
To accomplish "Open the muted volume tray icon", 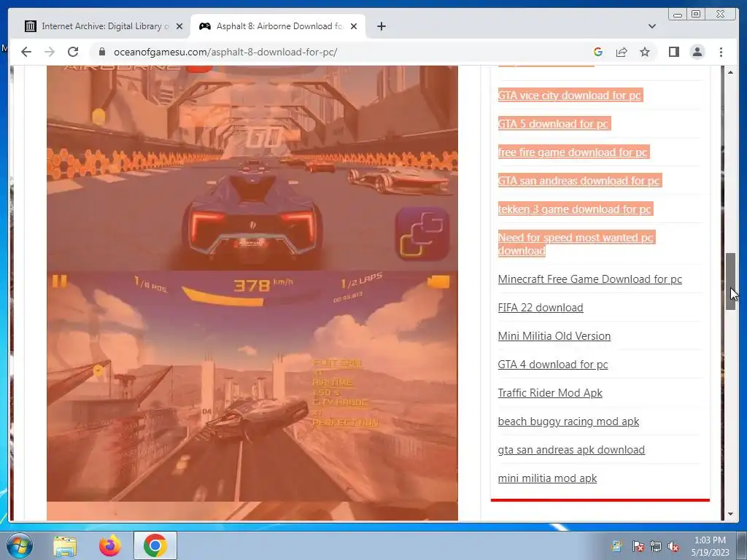I will (x=673, y=546).
